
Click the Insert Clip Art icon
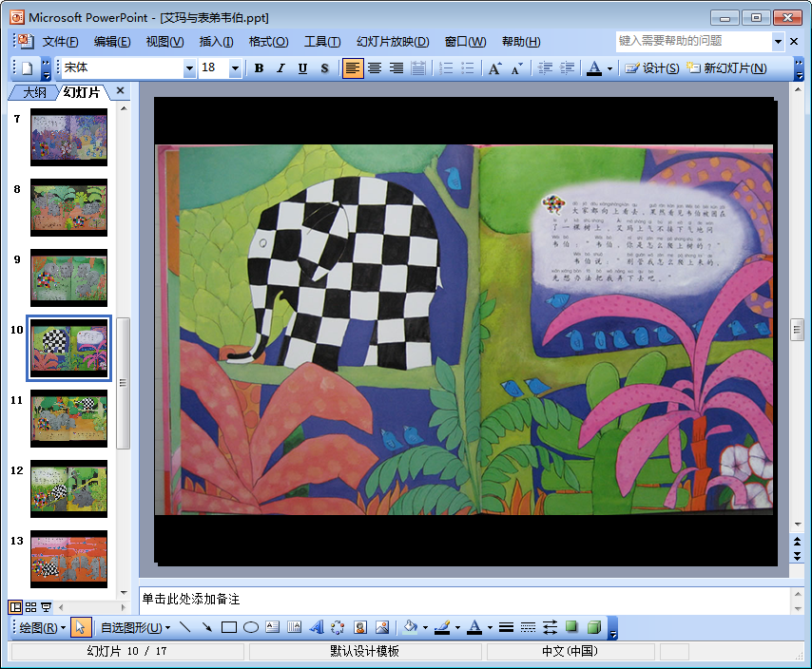(x=360, y=627)
